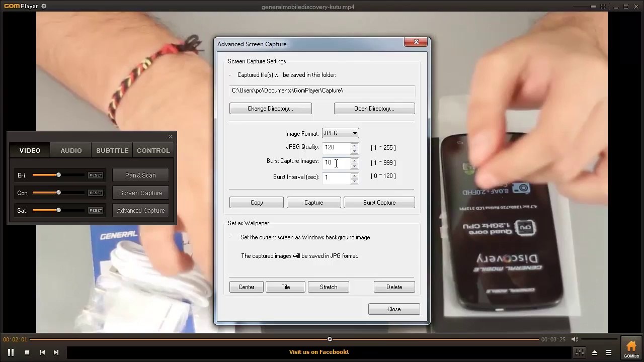
Task: Toggle fullscreen mode icon in title bar
Action: point(603,7)
